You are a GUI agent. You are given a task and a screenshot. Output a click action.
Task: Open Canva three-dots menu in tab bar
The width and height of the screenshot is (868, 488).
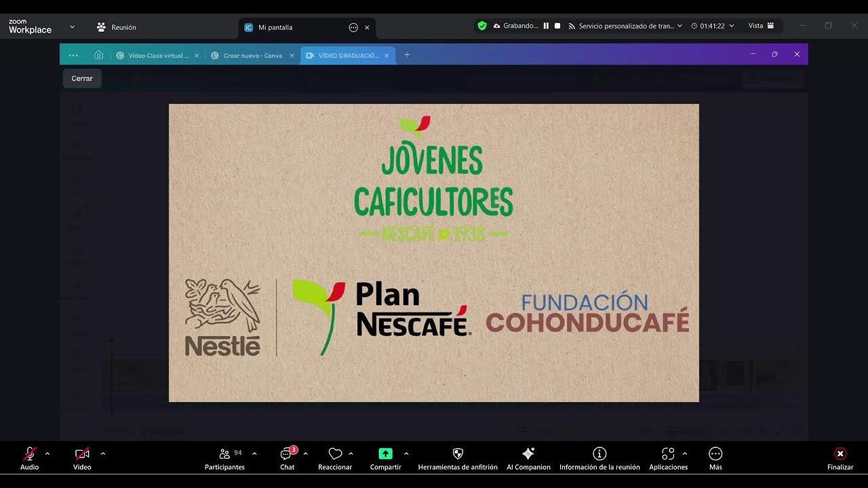click(x=73, y=56)
